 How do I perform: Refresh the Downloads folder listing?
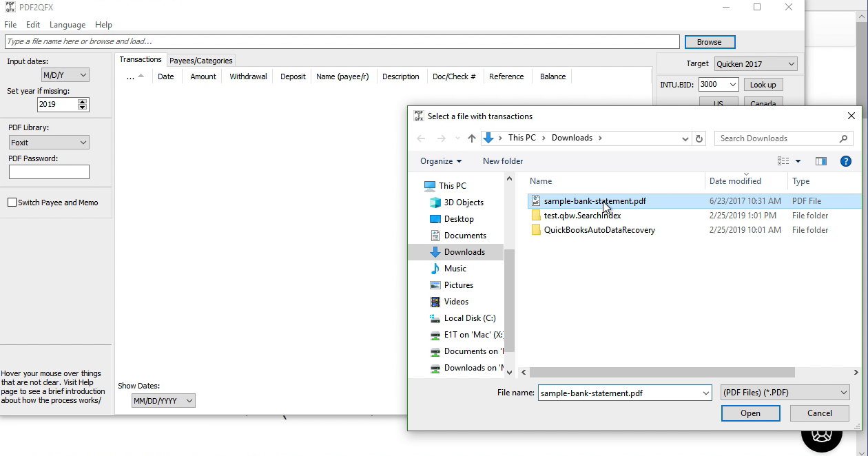699,138
